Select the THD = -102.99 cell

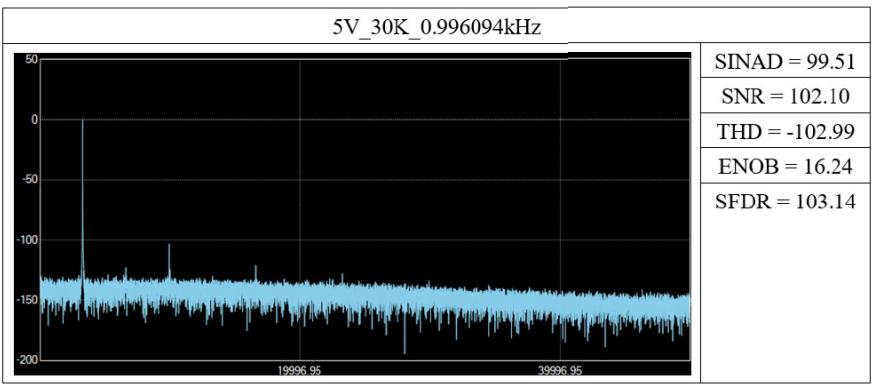coord(785,131)
